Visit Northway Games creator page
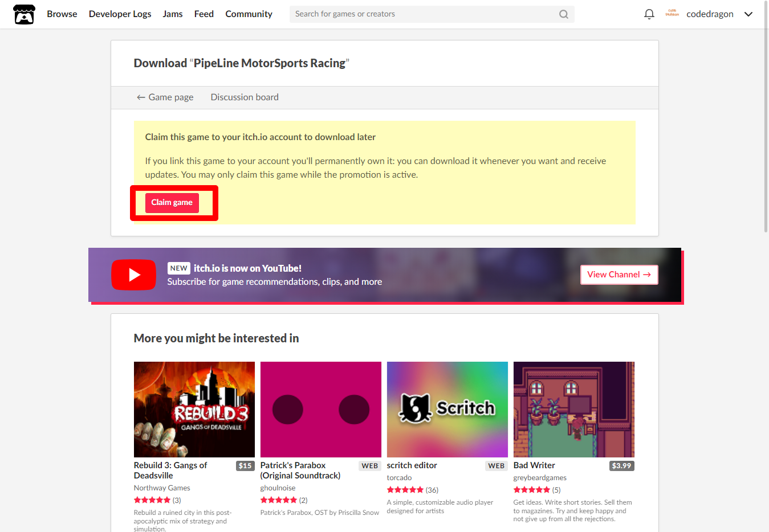Screen dimensions: 769x532 point(162,488)
